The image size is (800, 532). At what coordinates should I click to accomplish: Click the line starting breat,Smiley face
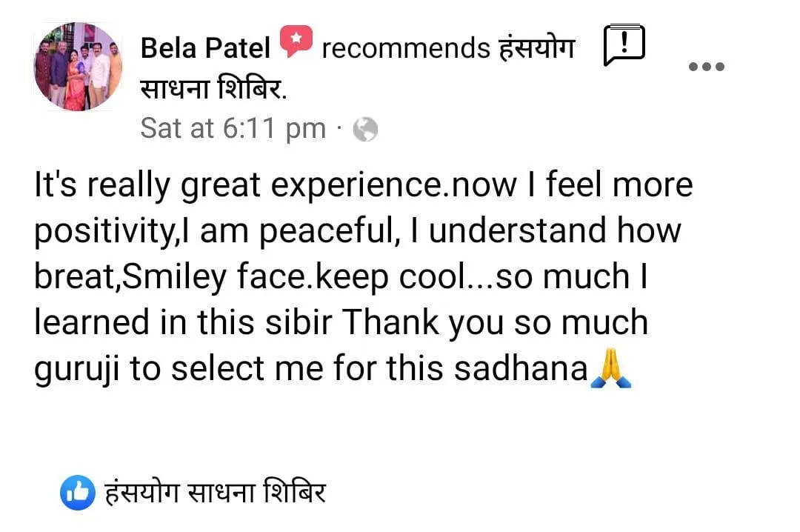tap(341, 276)
